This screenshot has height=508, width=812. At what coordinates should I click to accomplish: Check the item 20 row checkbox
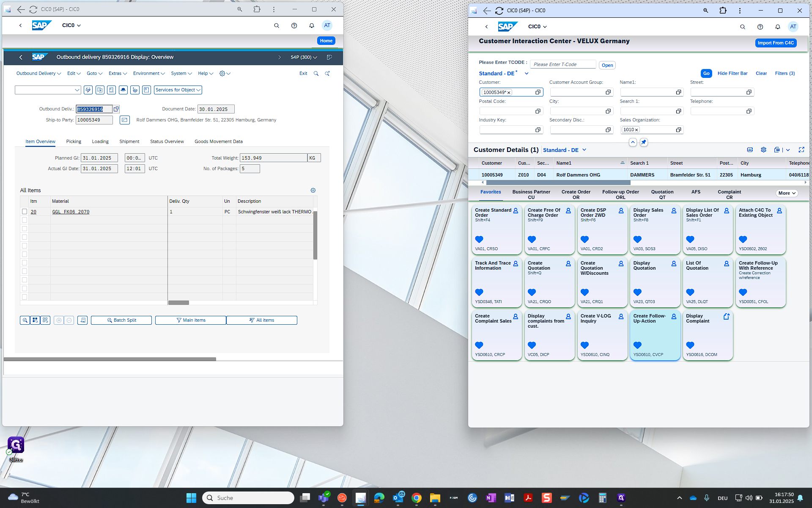tap(25, 212)
